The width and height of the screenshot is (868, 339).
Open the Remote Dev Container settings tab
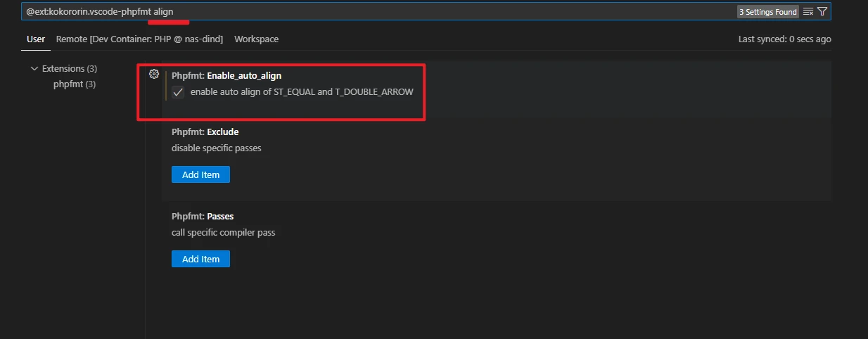(x=139, y=39)
